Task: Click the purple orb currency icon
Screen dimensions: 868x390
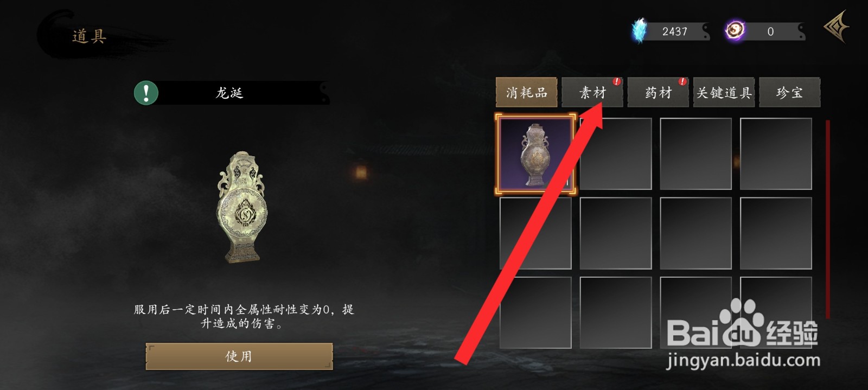Action: pos(735,31)
